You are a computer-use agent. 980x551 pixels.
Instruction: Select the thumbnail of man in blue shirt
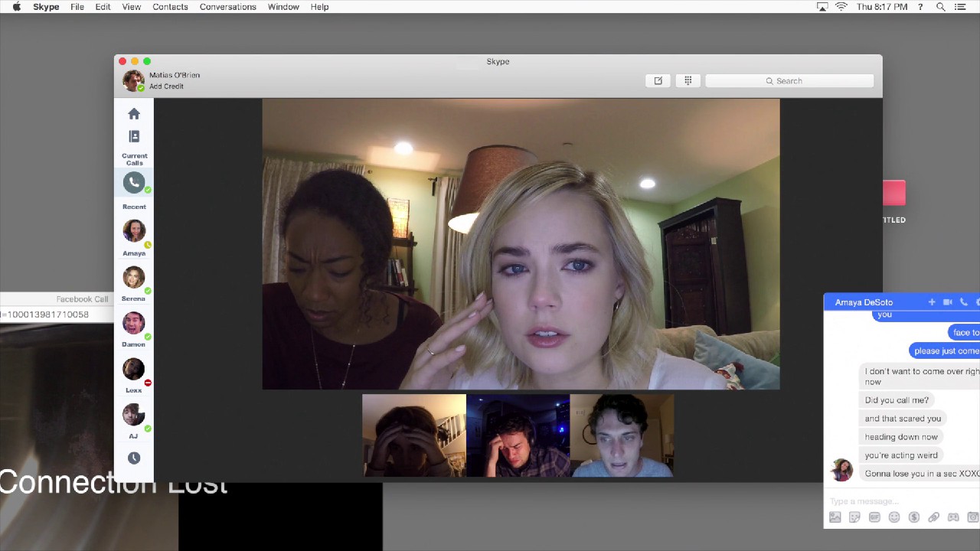[622, 435]
